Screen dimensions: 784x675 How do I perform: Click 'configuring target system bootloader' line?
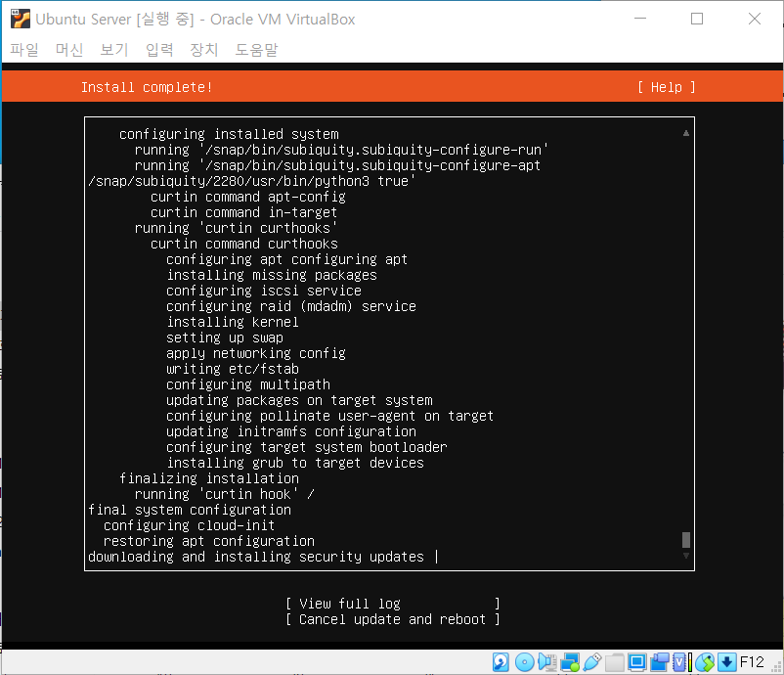pos(307,447)
